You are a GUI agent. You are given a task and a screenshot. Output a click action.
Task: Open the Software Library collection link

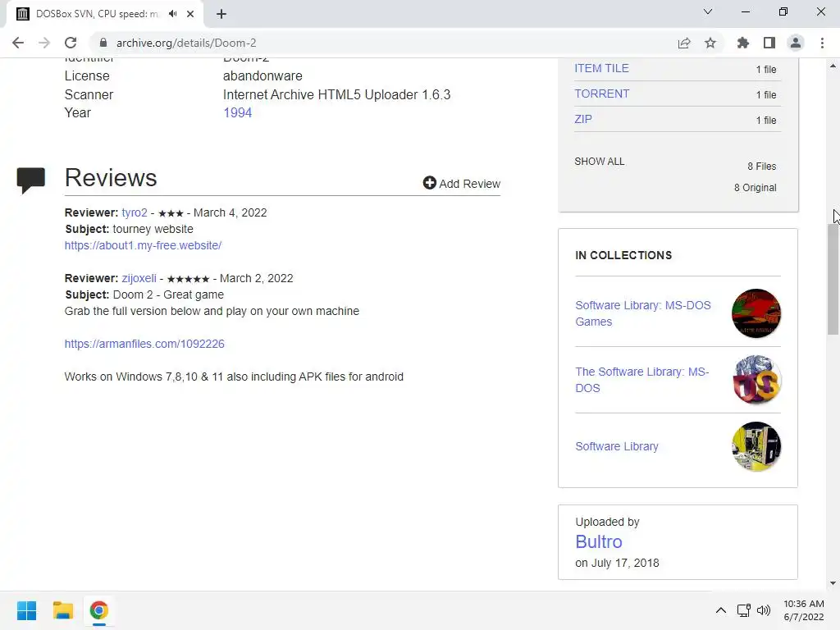pyautogui.click(x=617, y=446)
